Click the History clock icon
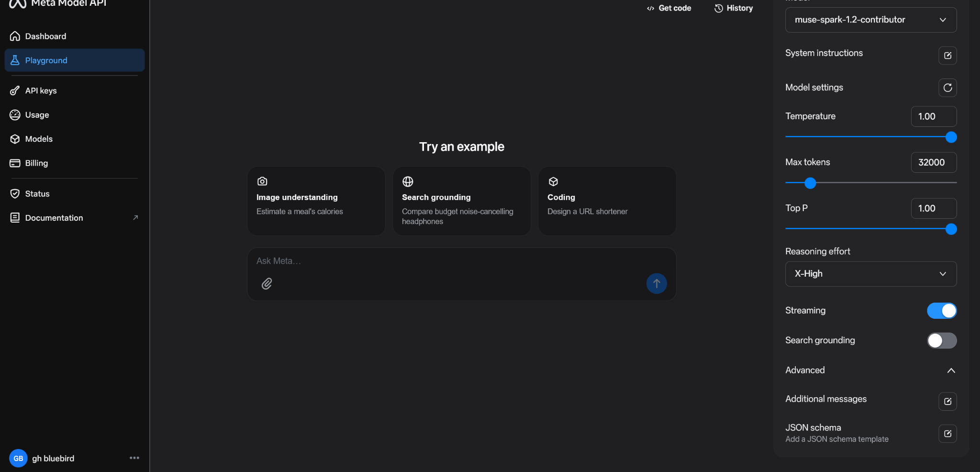980x472 pixels. (x=718, y=8)
